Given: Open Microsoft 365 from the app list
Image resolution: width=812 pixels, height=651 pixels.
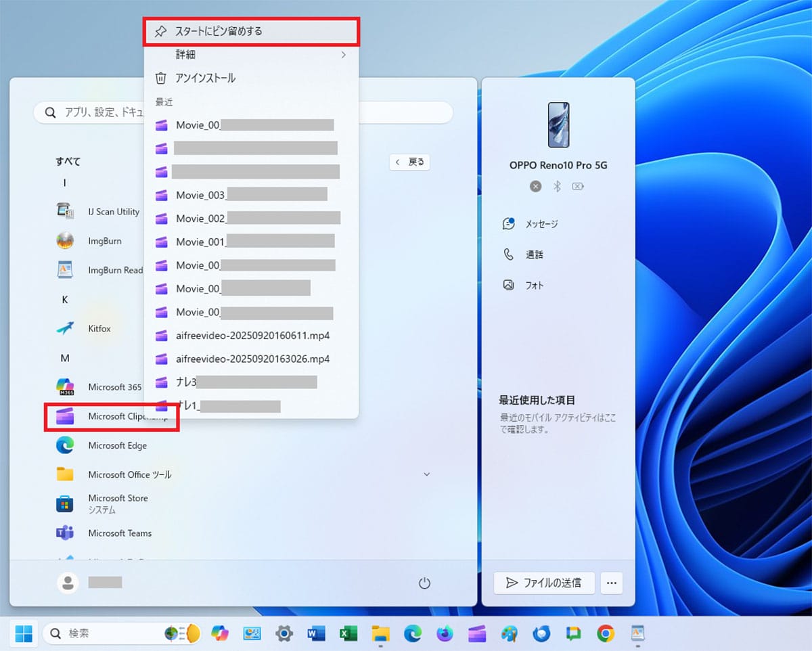Looking at the screenshot, I should coord(98,387).
